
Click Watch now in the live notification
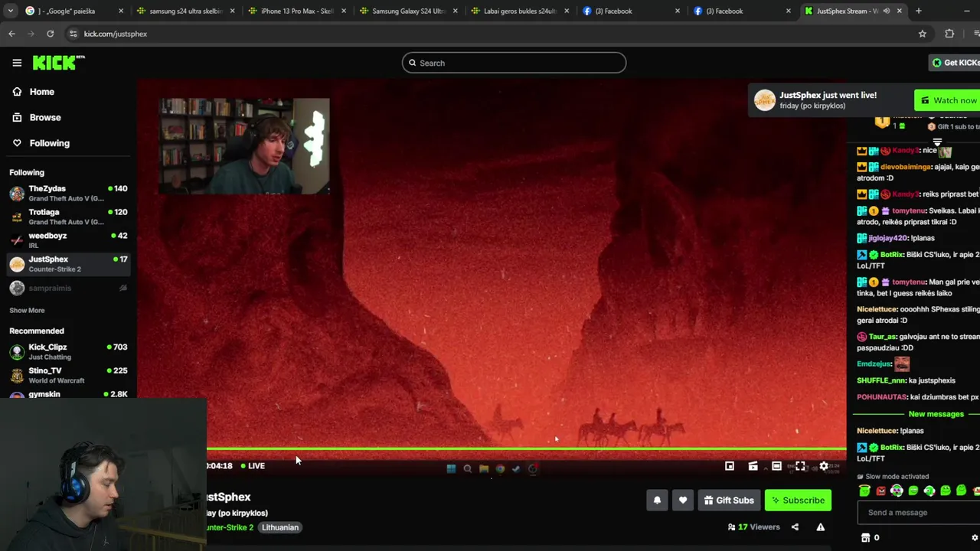pyautogui.click(x=948, y=100)
